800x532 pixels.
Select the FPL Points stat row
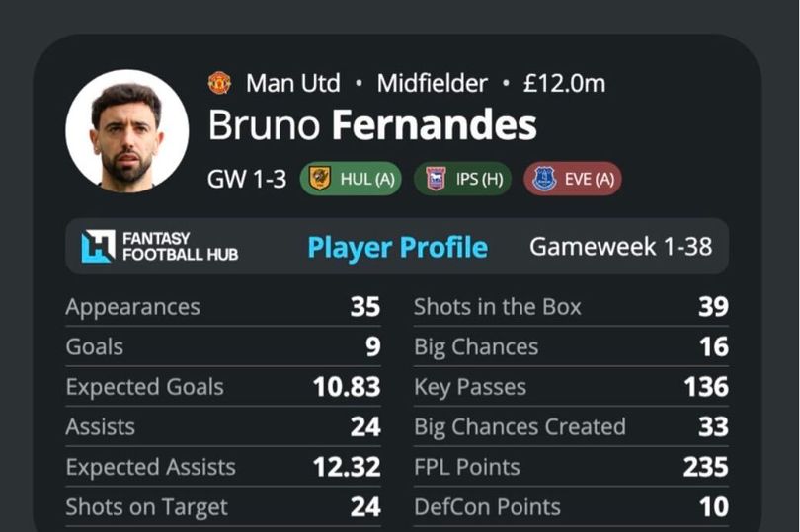tap(572, 467)
